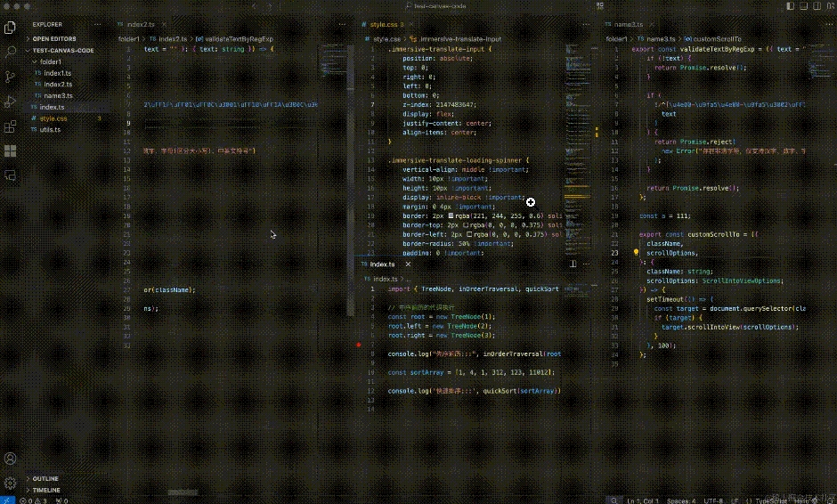Toggle secondary side bar visibility
The image size is (837, 504).
pyautogui.click(x=817, y=6)
